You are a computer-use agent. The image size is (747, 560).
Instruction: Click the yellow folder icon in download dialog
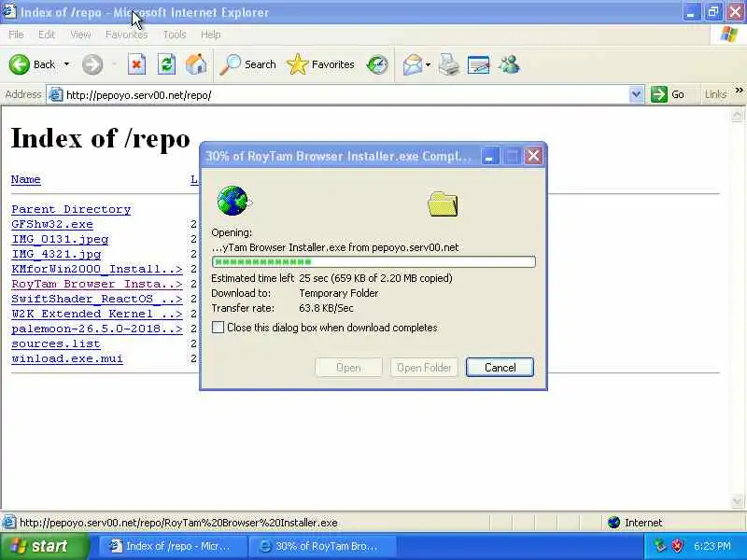click(x=443, y=203)
